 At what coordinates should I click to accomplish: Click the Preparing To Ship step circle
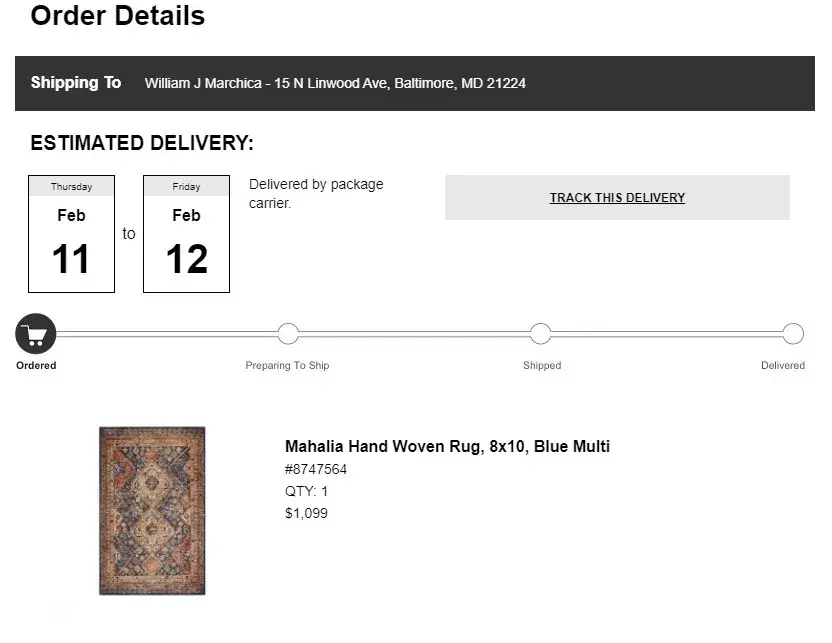pos(288,334)
